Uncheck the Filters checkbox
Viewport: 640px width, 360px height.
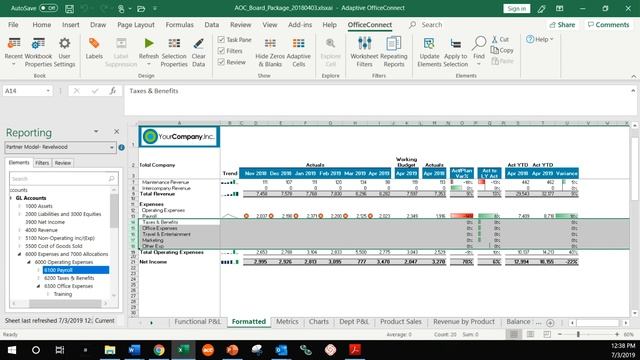(221, 51)
